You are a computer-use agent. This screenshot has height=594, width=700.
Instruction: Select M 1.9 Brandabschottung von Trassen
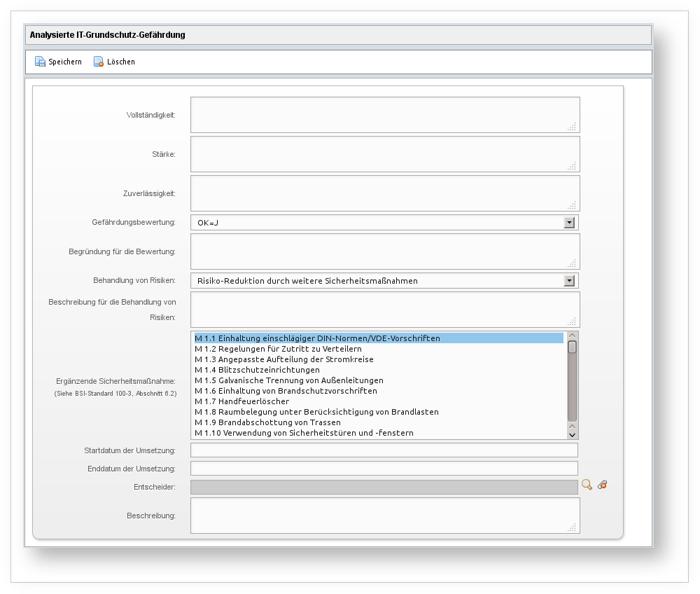(267, 422)
